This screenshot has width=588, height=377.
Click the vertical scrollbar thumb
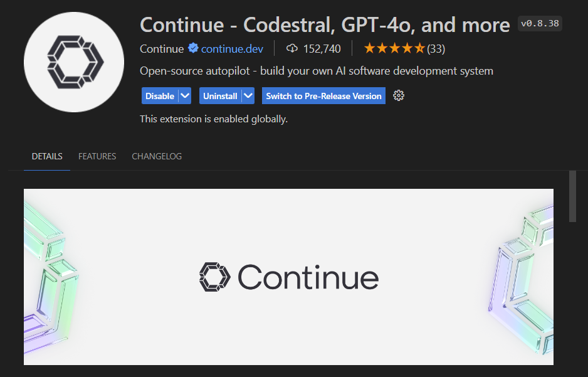click(572, 196)
